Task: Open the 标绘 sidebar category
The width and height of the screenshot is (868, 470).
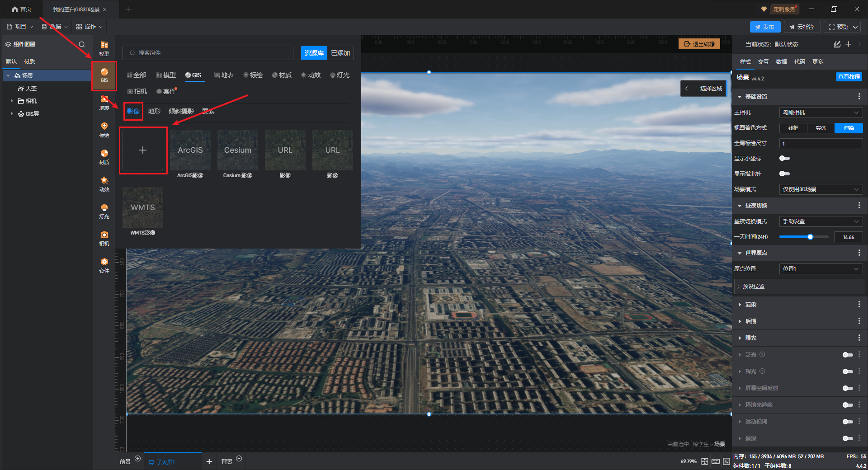Action: pos(104,130)
